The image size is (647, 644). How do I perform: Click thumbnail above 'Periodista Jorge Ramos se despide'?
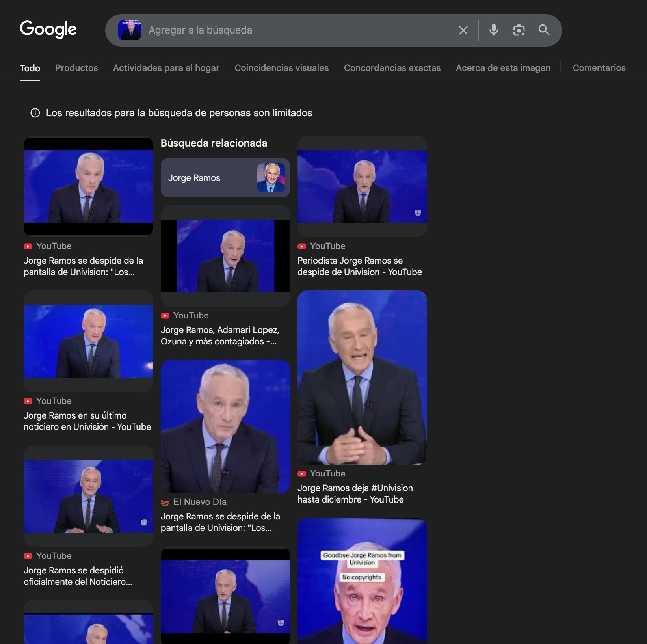coord(362,186)
